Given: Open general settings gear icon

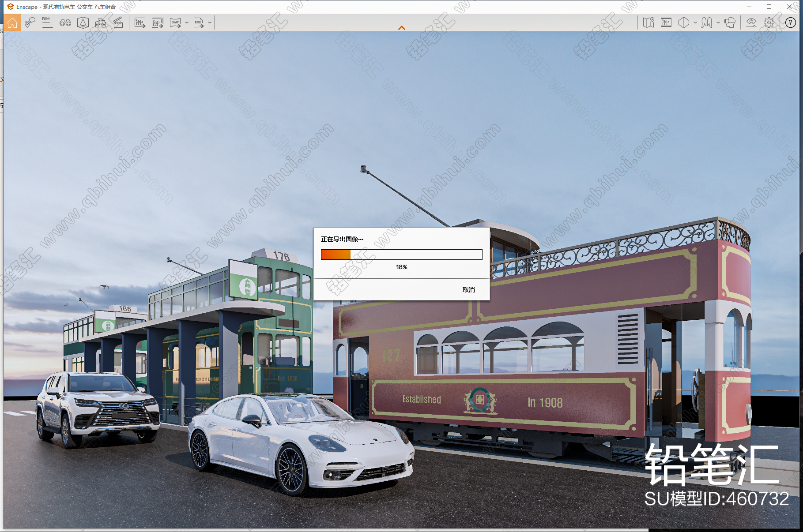Looking at the screenshot, I should (769, 22).
